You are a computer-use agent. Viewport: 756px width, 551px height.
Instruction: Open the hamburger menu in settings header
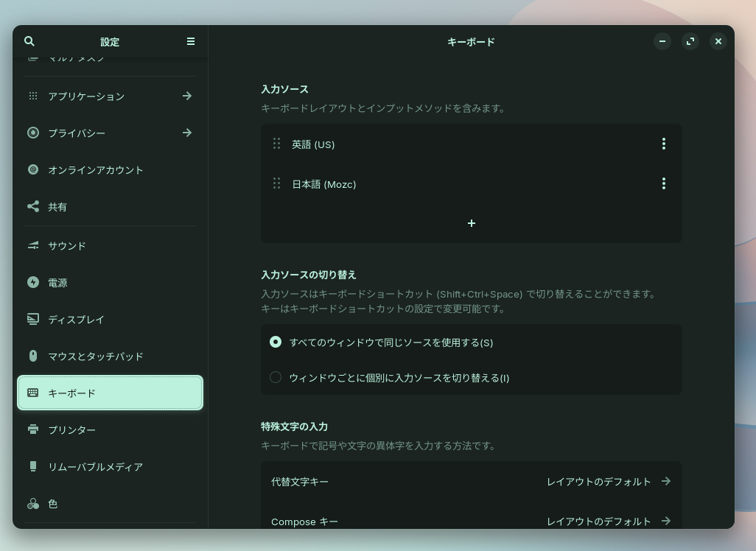pyautogui.click(x=191, y=41)
